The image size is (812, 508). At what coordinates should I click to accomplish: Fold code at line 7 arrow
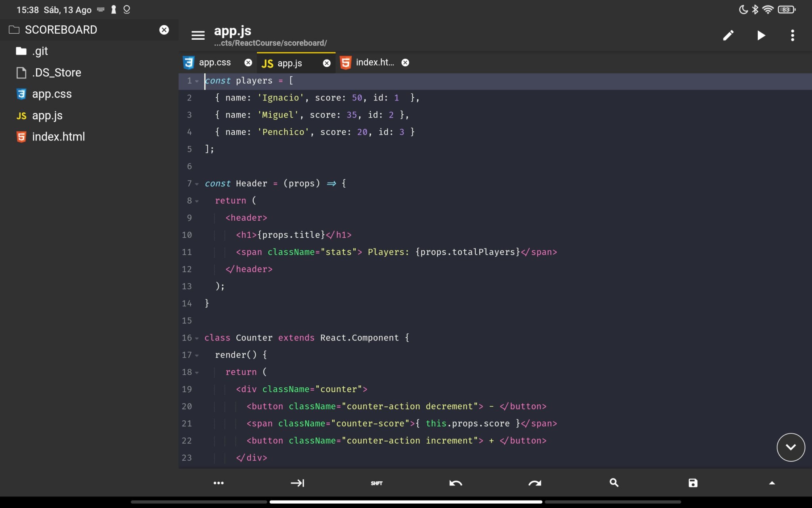click(197, 184)
